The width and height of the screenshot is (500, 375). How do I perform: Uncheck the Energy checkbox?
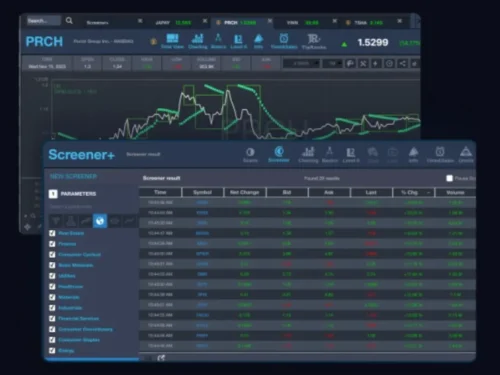click(52, 350)
